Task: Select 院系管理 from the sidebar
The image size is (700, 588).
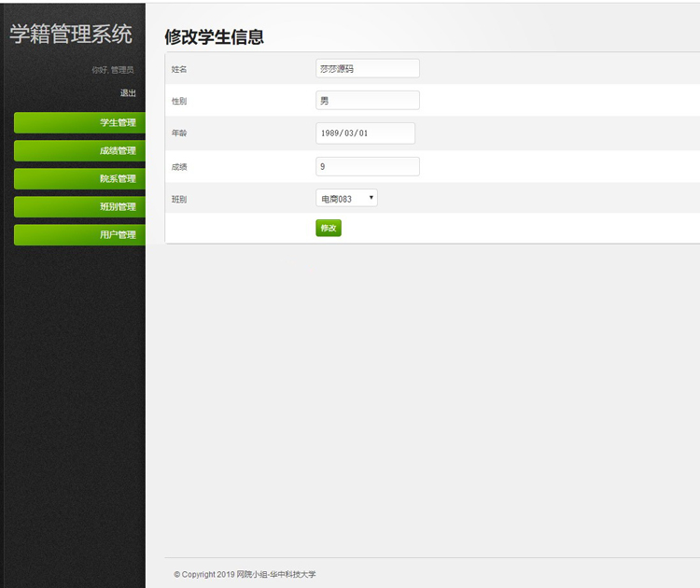Action: pos(79,178)
